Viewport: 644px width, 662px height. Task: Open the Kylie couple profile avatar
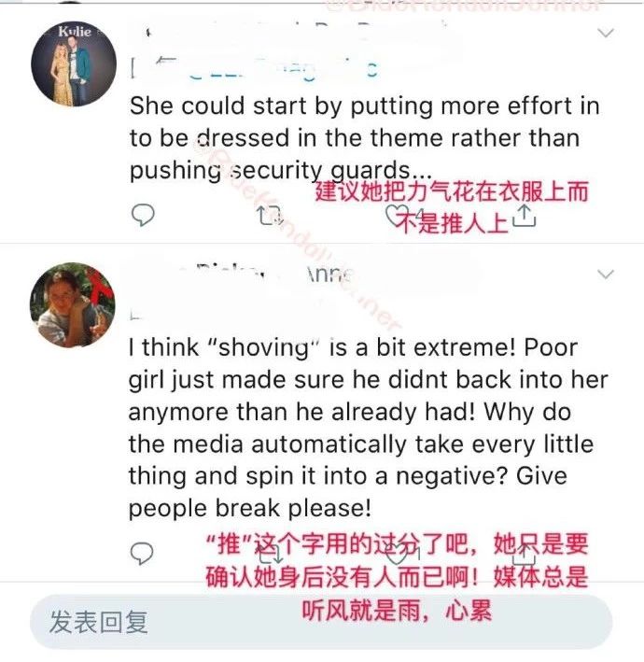coord(74,63)
